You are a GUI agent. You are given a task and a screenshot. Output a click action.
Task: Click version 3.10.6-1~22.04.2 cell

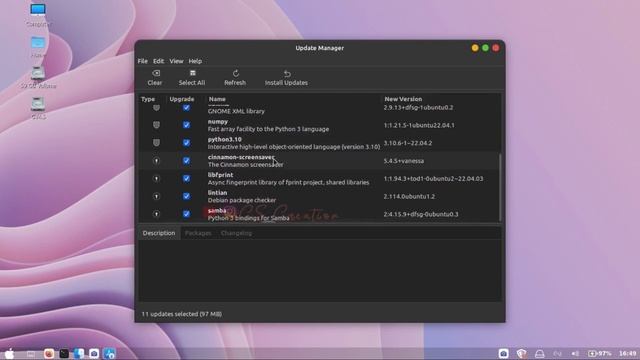[408, 143]
